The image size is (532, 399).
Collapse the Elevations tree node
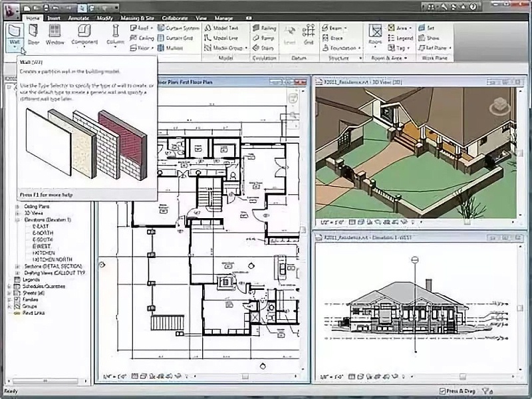18,219
